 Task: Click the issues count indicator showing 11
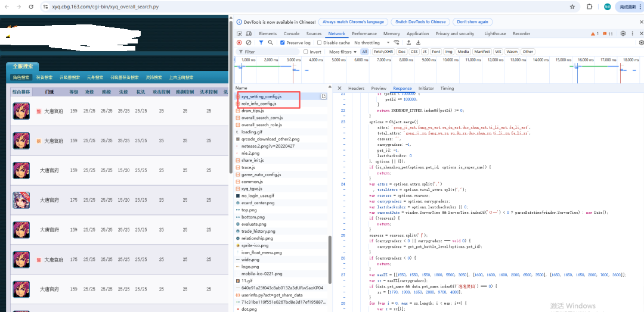(608, 33)
